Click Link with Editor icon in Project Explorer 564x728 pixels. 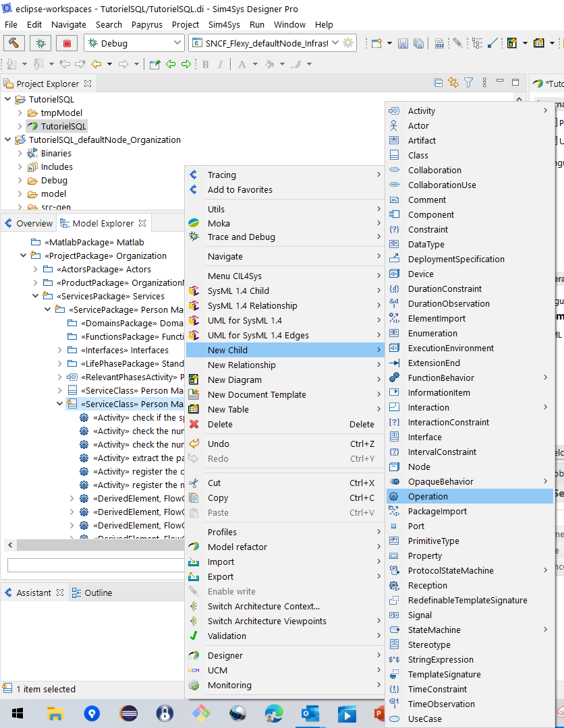click(x=453, y=83)
